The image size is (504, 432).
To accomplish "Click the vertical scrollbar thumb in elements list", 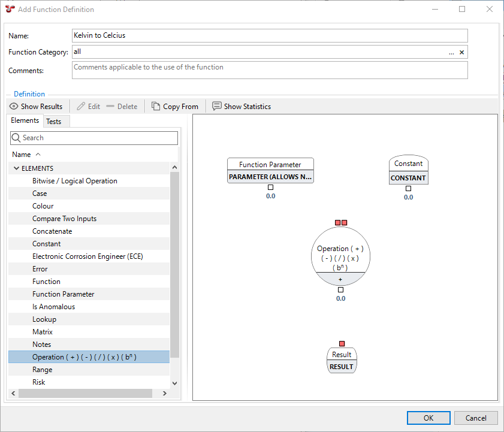I will coord(174,265).
